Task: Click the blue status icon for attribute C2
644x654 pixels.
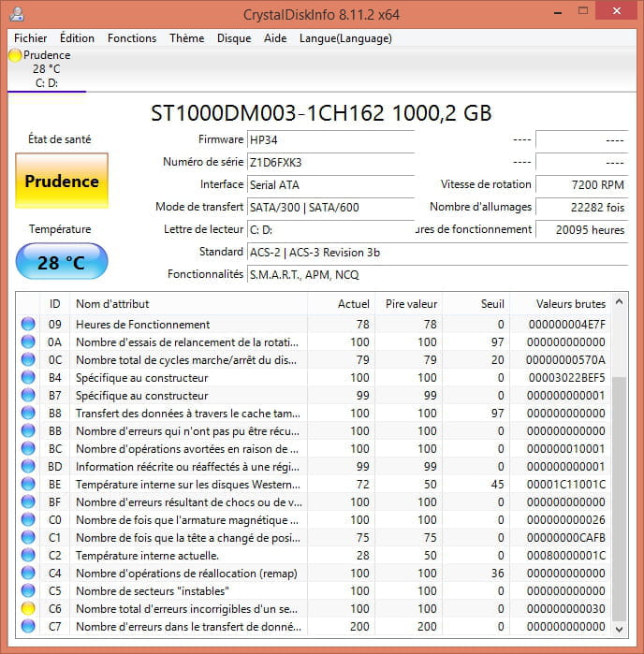Action: click(x=28, y=555)
